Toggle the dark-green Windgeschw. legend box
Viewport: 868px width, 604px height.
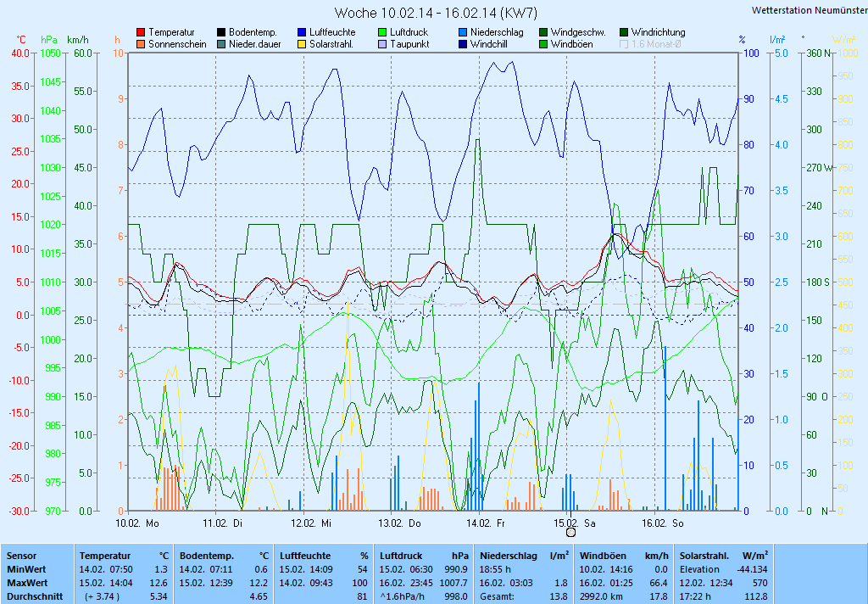point(543,33)
